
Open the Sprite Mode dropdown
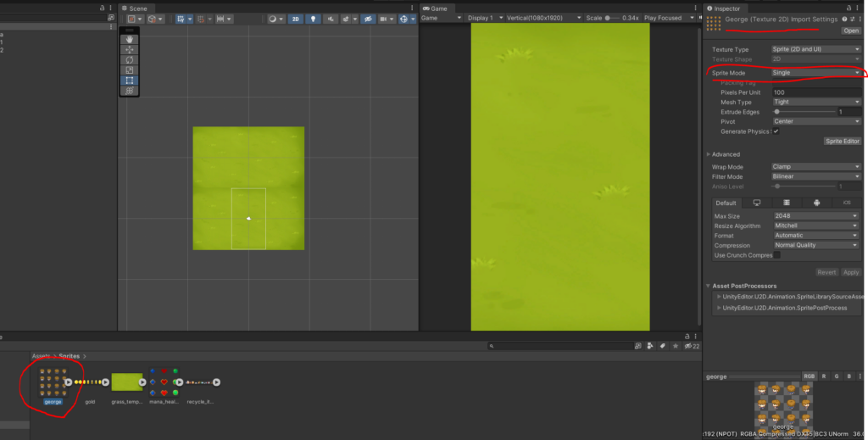coord(815,73)
